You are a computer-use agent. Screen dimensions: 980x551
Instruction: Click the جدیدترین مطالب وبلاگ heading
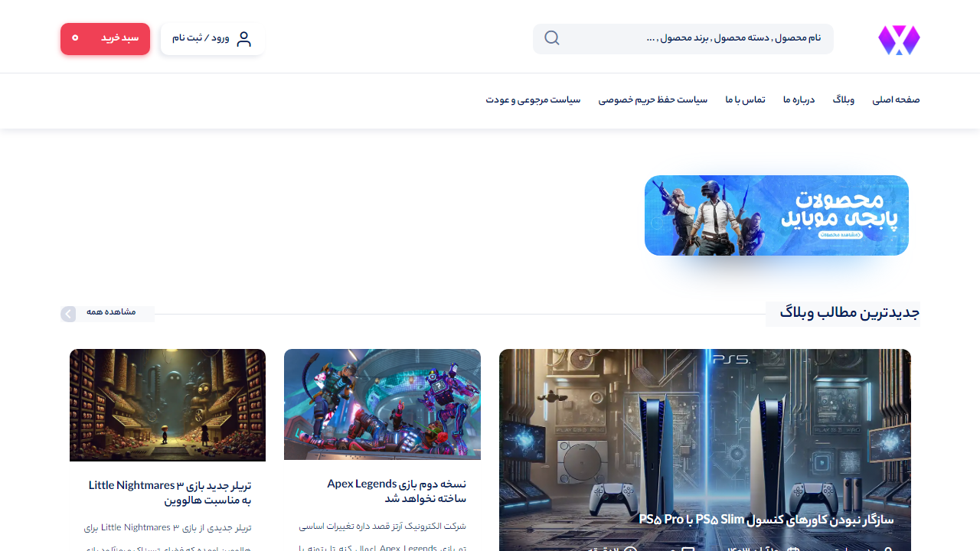(x=850, y=313)
